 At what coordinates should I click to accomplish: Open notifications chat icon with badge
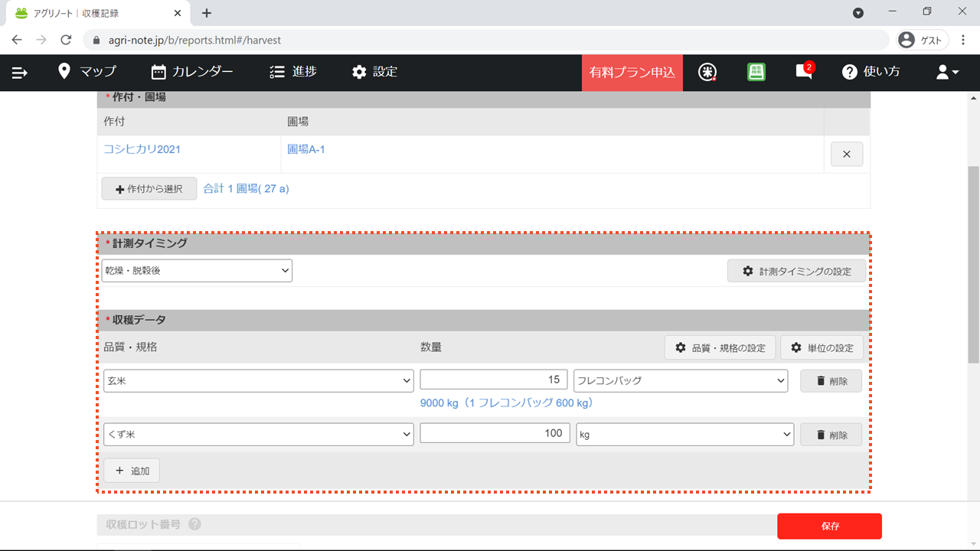(x=804, y=71)
